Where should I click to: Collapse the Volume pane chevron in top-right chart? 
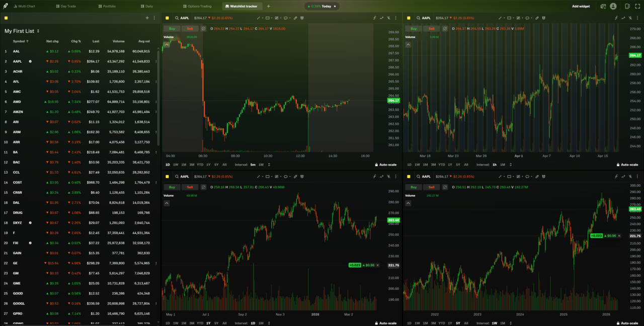pos(408,45)
